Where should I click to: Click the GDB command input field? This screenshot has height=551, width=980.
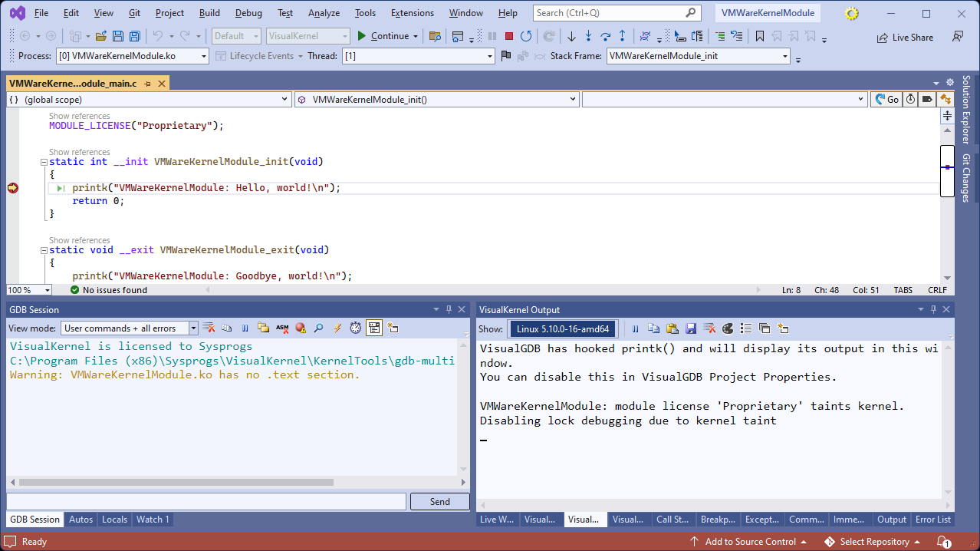coord(206,501)
